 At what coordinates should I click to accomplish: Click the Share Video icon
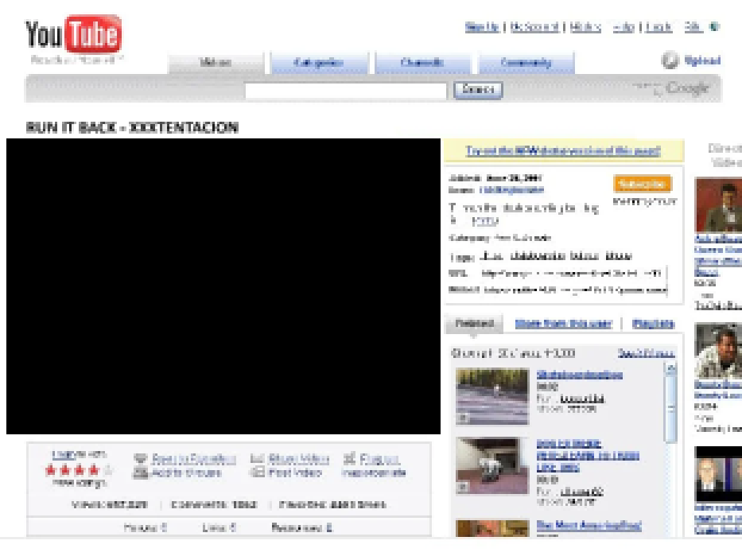257,458
